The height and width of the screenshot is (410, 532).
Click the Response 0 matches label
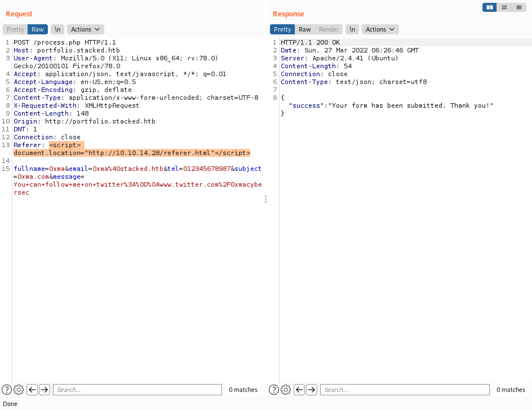[511, 390]
